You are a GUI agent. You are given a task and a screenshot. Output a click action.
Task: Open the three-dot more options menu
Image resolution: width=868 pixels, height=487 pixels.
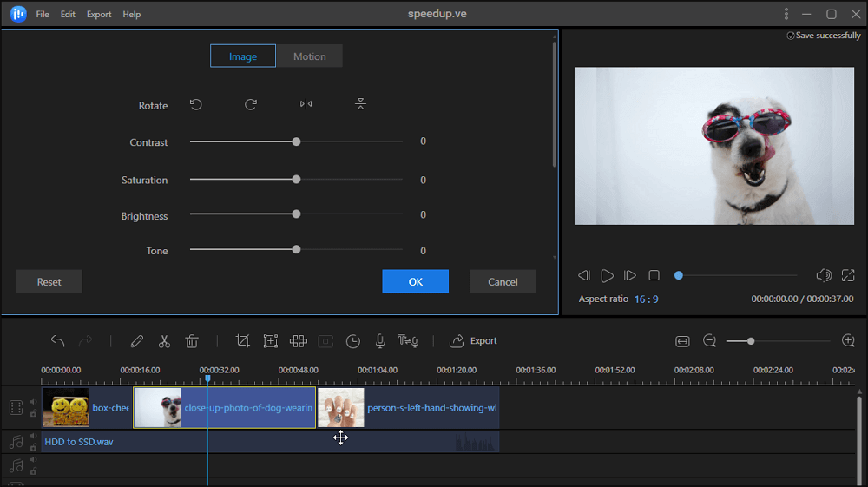(786, 14)
